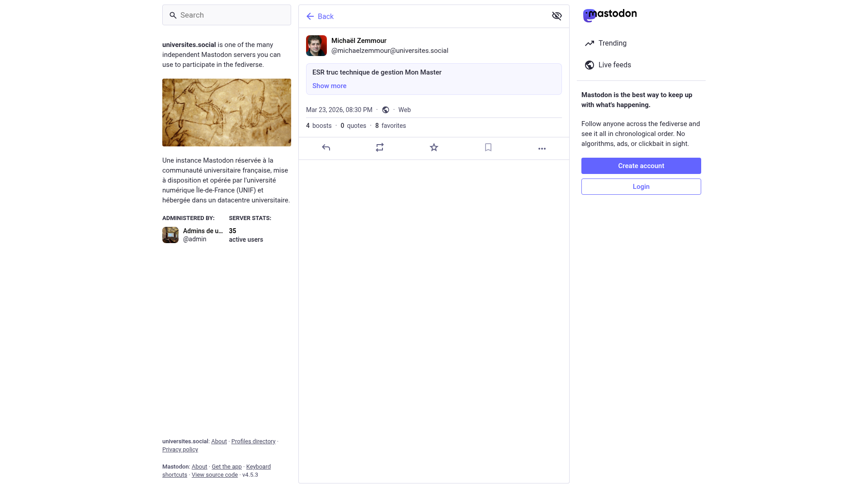Click the globe public visibility icon

pyautogui.click(x=386, y=110)
